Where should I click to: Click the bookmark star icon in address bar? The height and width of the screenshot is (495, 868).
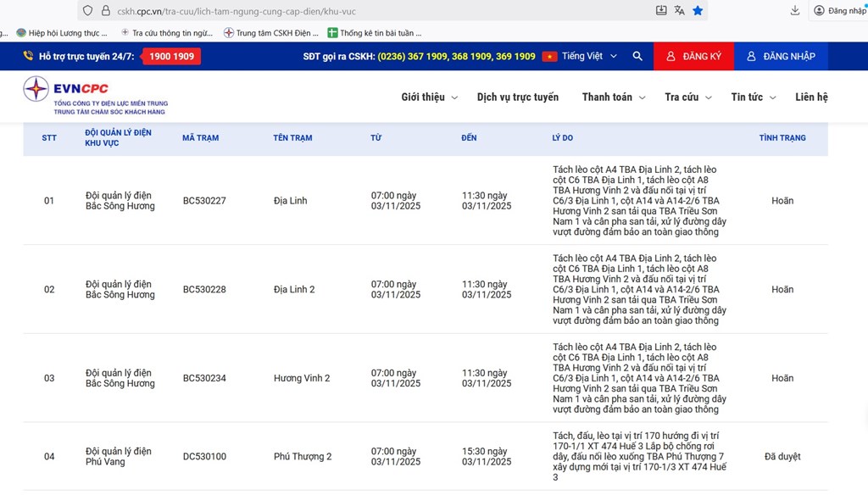click(698, 10)
